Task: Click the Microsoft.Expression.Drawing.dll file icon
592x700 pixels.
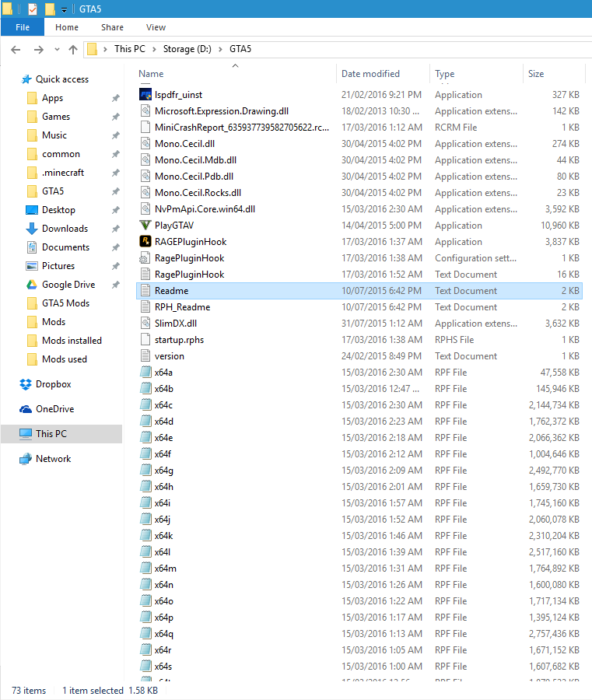Action: (x=145, y=111)
